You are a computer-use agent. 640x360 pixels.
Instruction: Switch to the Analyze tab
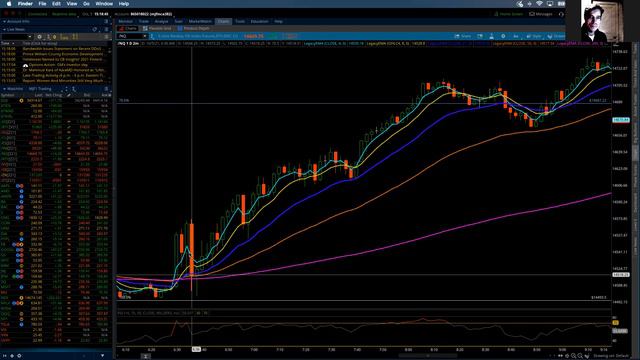161,21
